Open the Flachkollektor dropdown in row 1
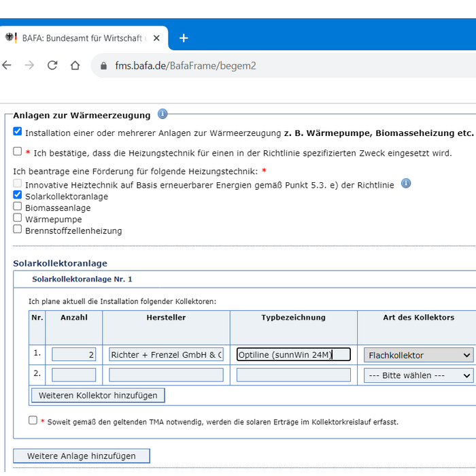 [x=418, y=355]
